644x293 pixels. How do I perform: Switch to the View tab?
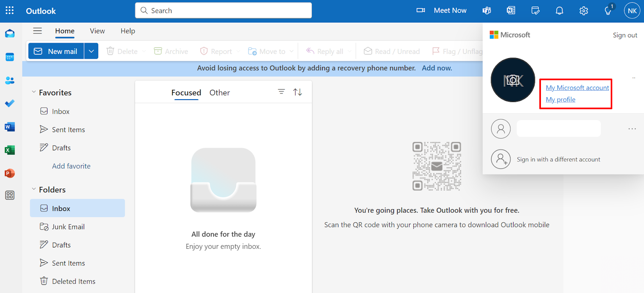click(x=97, y=31)
